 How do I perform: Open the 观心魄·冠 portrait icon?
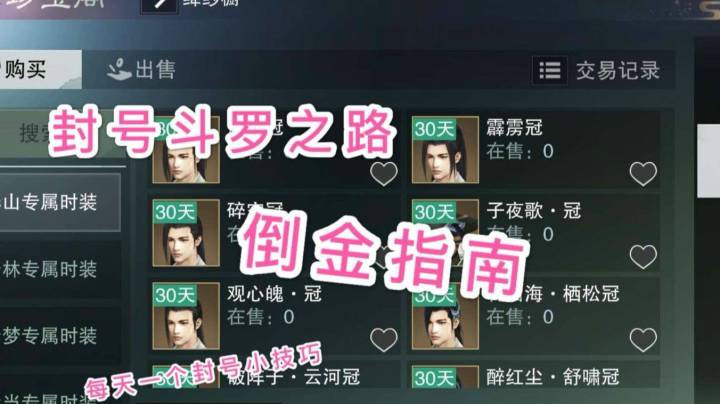[x=186, y=316]
